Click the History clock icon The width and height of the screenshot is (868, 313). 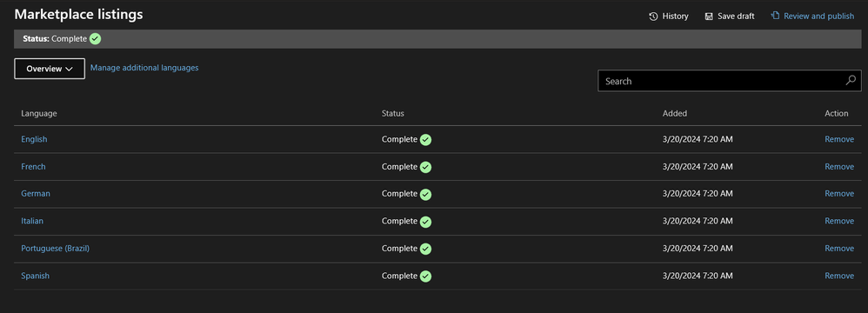pyautogui.click(x=653, y=17)
